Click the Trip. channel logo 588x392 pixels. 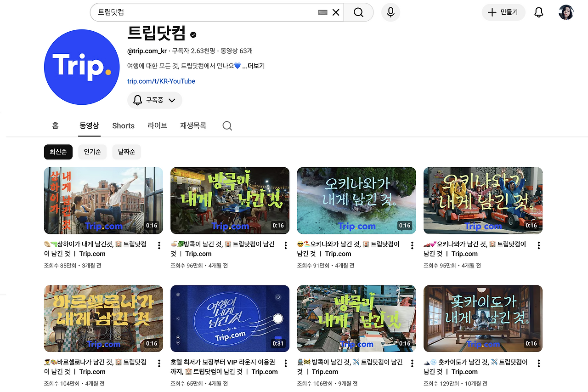pyautogui.click(x=82, y=67)
